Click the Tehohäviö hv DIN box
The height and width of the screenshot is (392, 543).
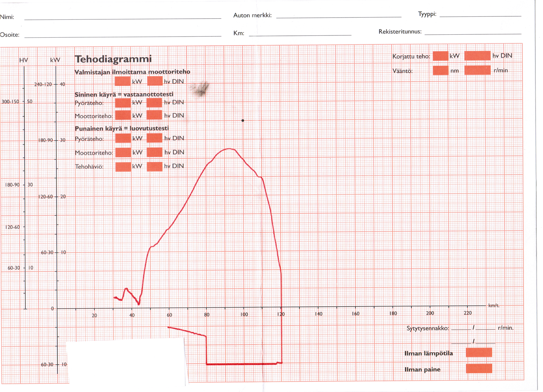(154, 166)
